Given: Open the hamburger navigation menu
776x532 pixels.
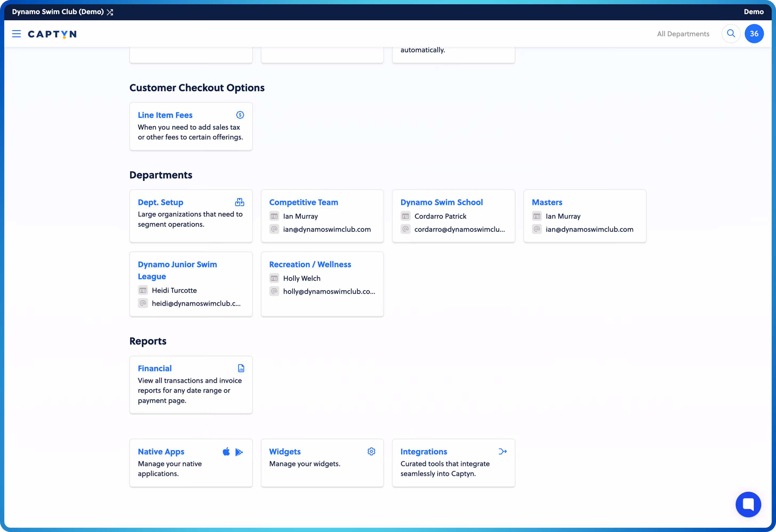Looking at the screenshot, I should 16,34.
